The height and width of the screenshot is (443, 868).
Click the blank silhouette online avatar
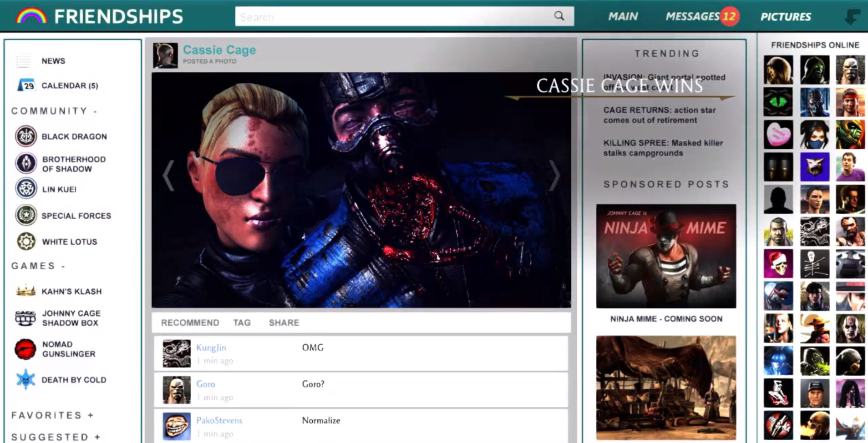coord(778,199)
